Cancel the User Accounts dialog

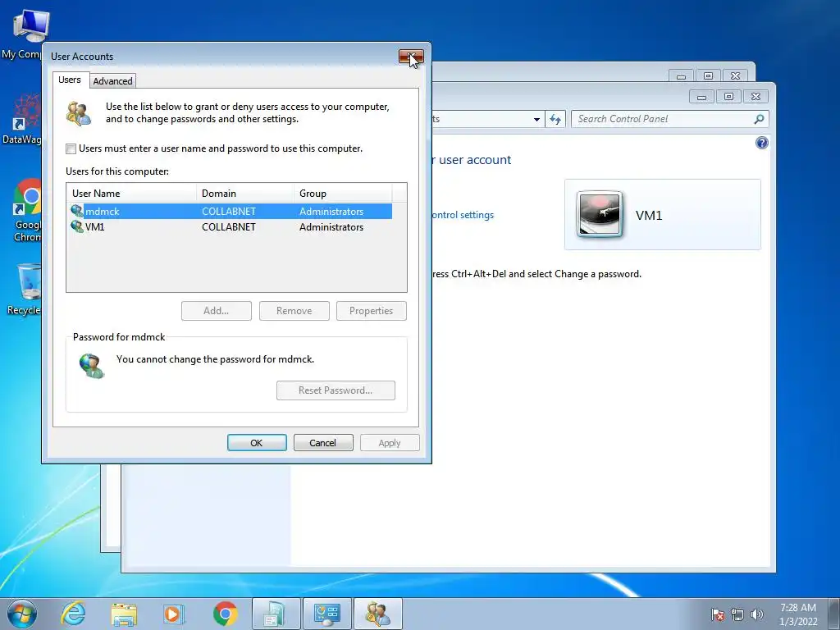323,443
